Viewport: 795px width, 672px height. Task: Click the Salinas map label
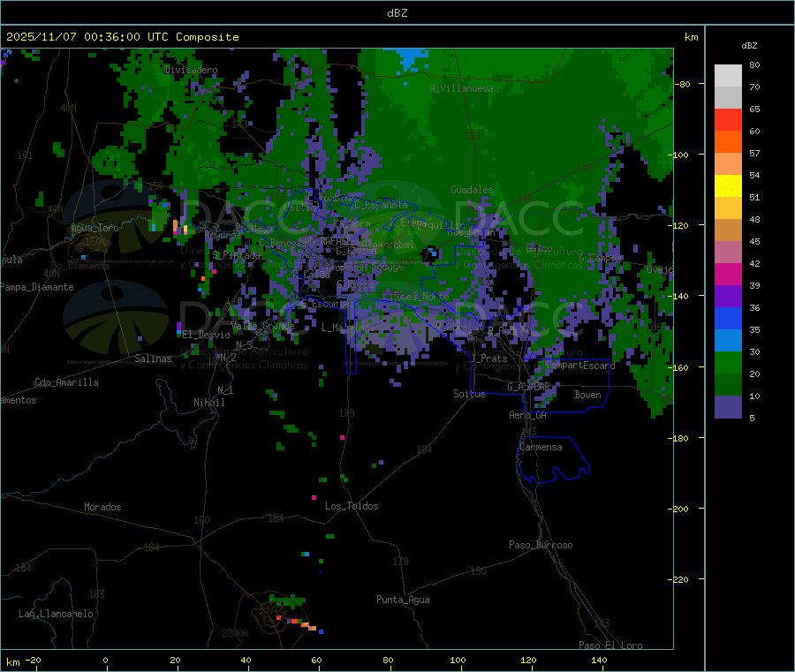pos(153,359)
